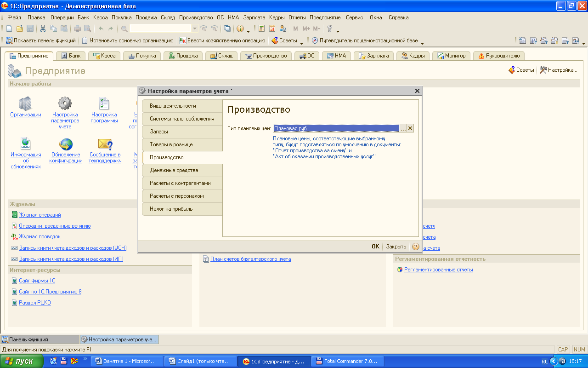Viewport: 588px width, 368px height.
Task: Clear the Тип плановых цен field
Action: click(410, 128)
